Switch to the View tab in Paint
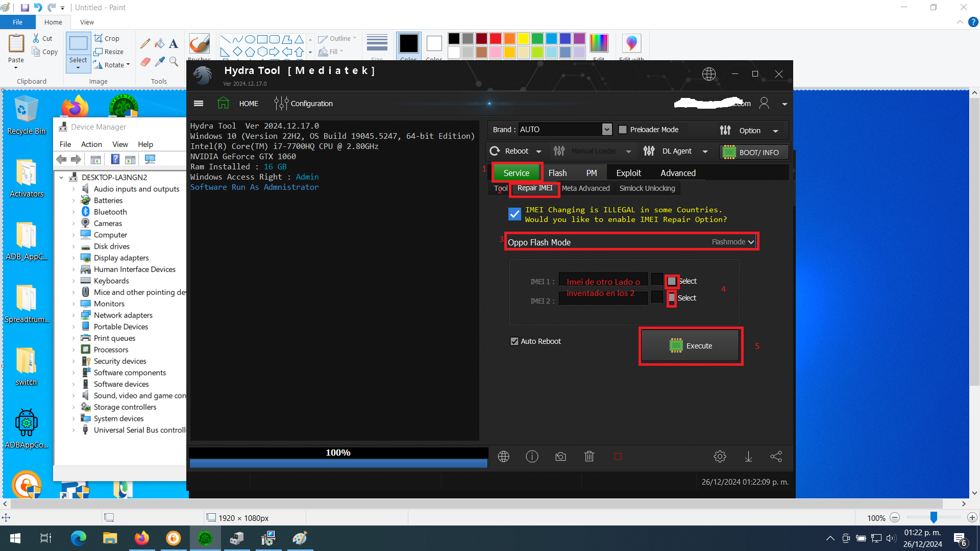 87,22
